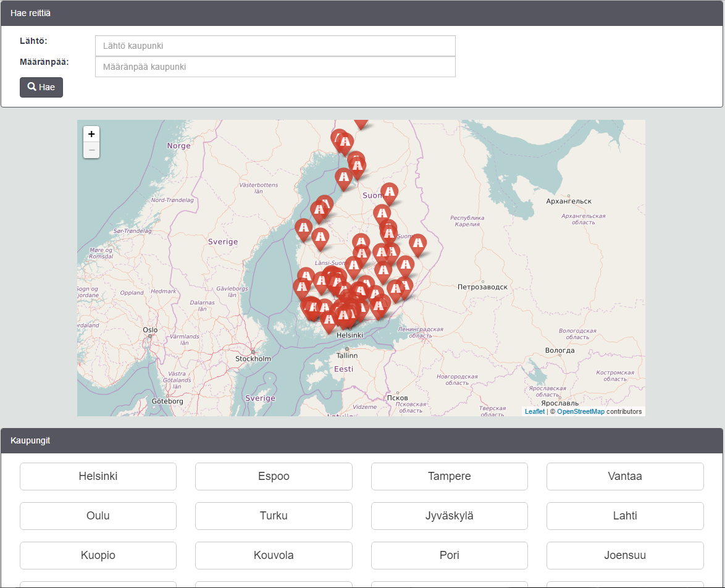Choose the Turku city button
The height and width of the screenshot is (588, 725).
(274, 516)
